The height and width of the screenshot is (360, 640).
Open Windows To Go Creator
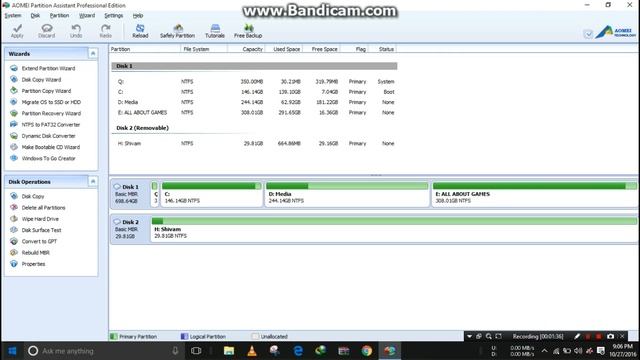[48, 158]
